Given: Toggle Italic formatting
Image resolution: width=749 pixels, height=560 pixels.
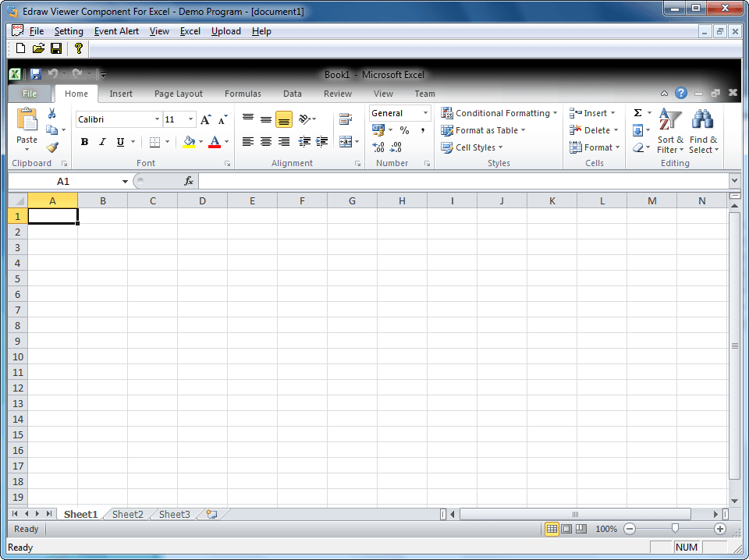Looking at the screenshot, I should click(102, 141).
